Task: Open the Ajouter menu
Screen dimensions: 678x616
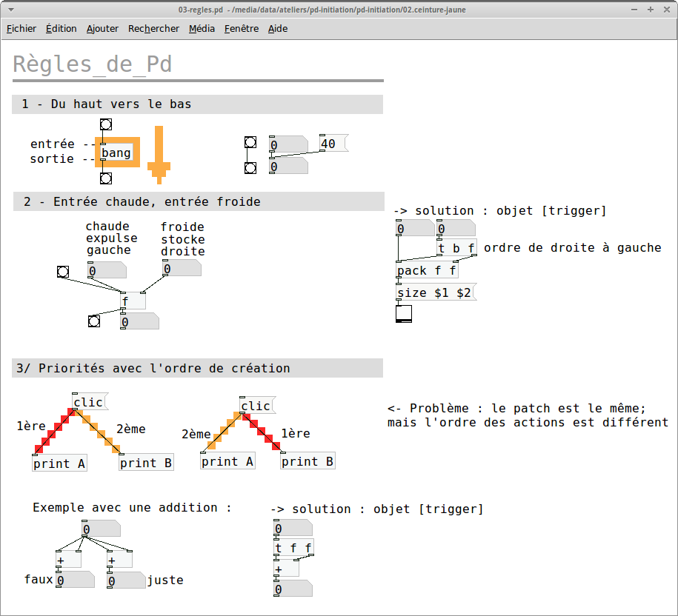Action: point(102,29)
